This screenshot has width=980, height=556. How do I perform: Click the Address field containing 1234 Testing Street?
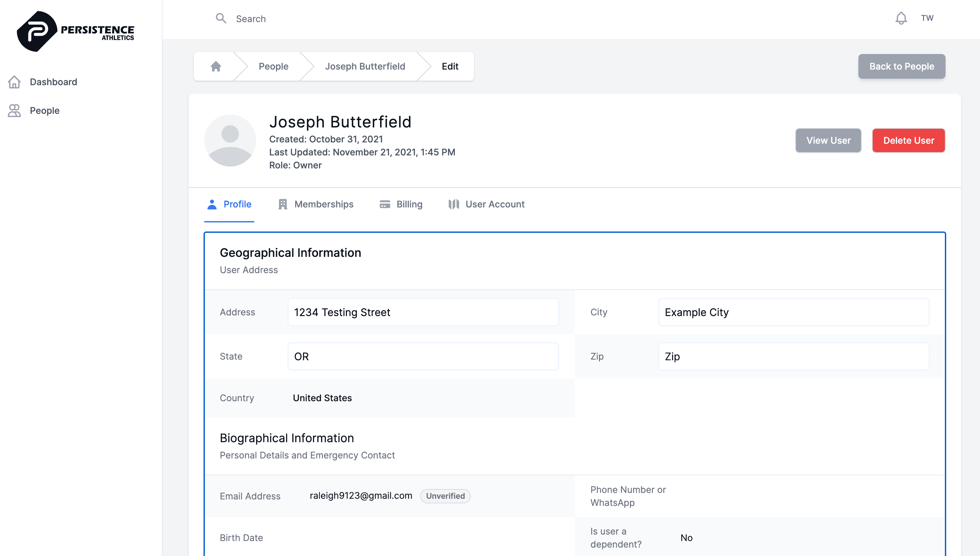(423, 312)
